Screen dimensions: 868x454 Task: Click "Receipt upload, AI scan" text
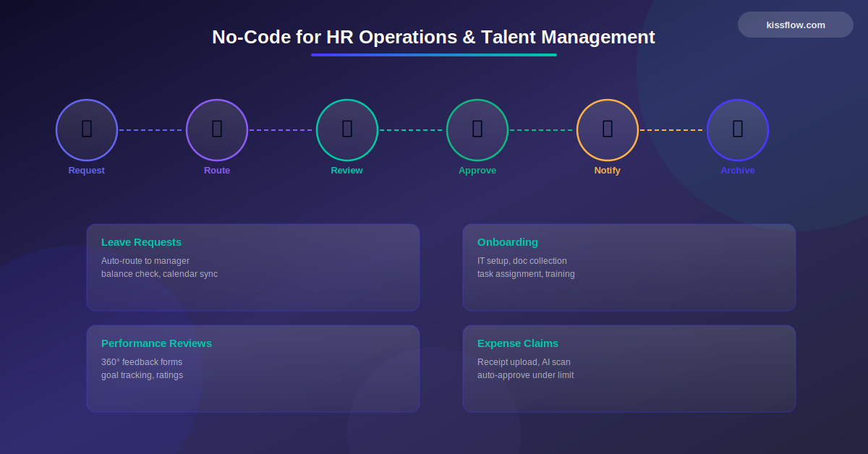click(524, 362)
